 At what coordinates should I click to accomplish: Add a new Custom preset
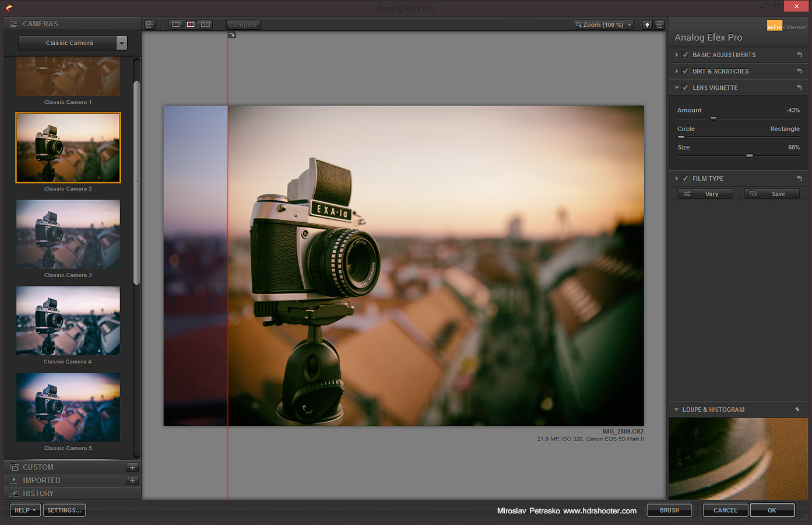pyautogui.click(x=132, y=467)
